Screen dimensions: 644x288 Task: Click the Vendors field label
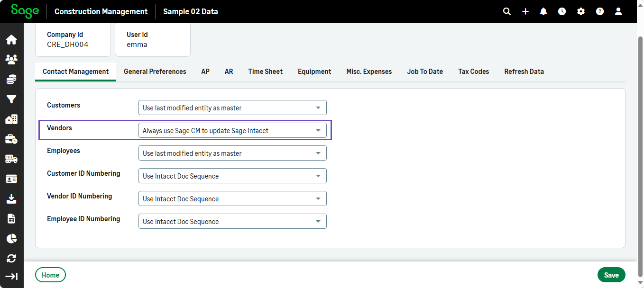pos(60,128)
